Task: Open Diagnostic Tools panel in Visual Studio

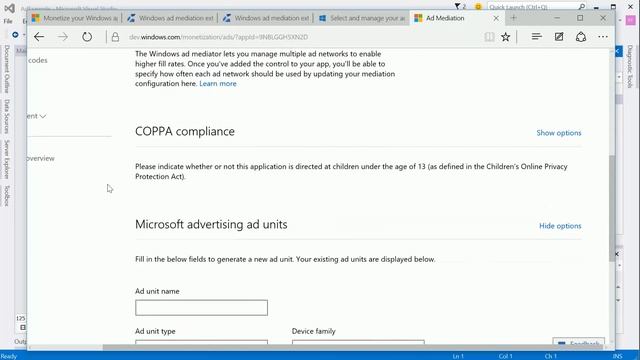Action: point(630,67)
